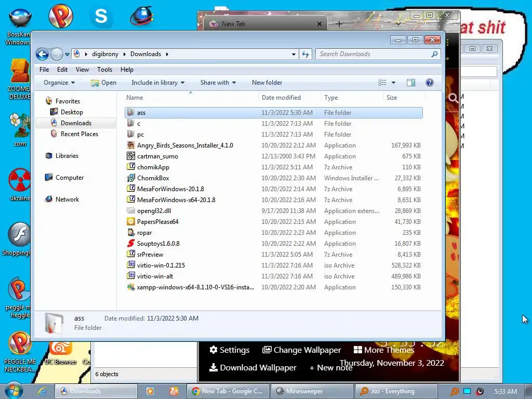Select the 'pc' folder icon
The width and height of the screenshot is (532, 399).
[130, 134]
